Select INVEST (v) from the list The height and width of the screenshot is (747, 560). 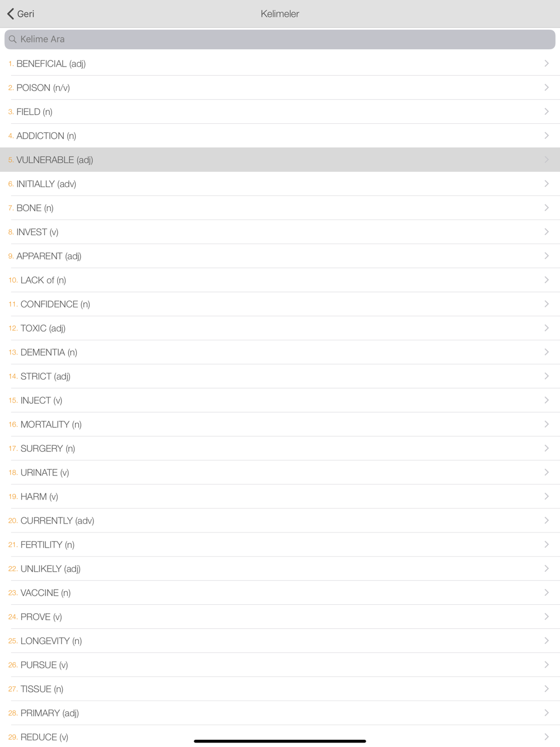(280, 232)
